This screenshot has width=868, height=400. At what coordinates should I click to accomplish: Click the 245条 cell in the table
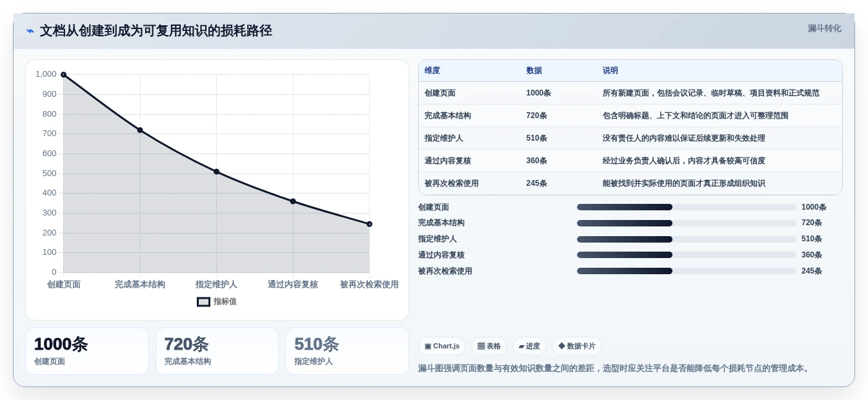point(537,183)
